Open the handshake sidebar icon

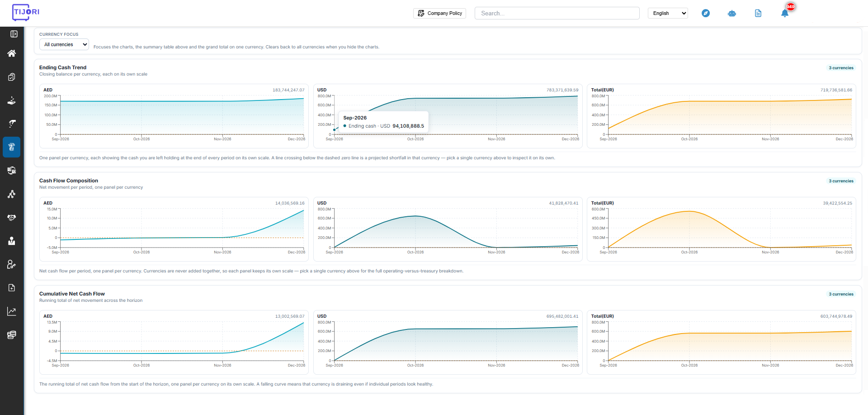(12, 218)
